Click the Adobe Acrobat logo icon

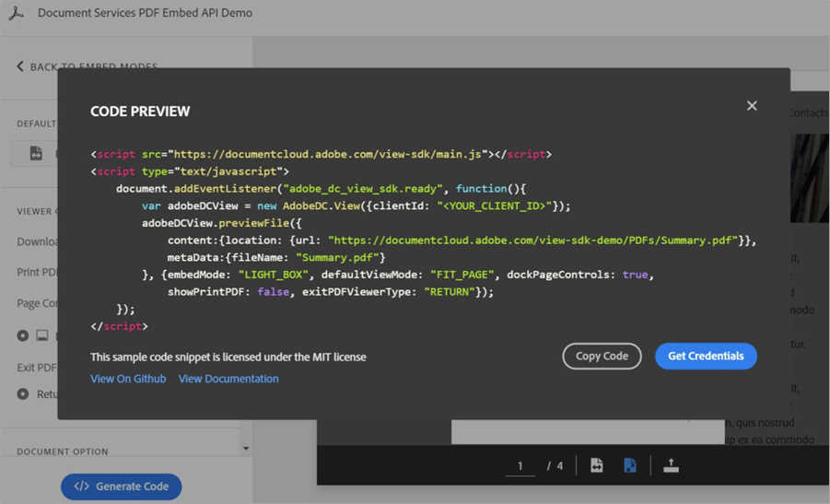coord(17,13)
